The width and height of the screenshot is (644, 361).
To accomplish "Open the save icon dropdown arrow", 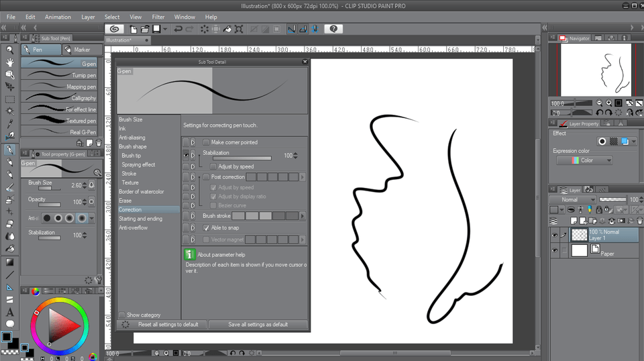I will [165, 29].
